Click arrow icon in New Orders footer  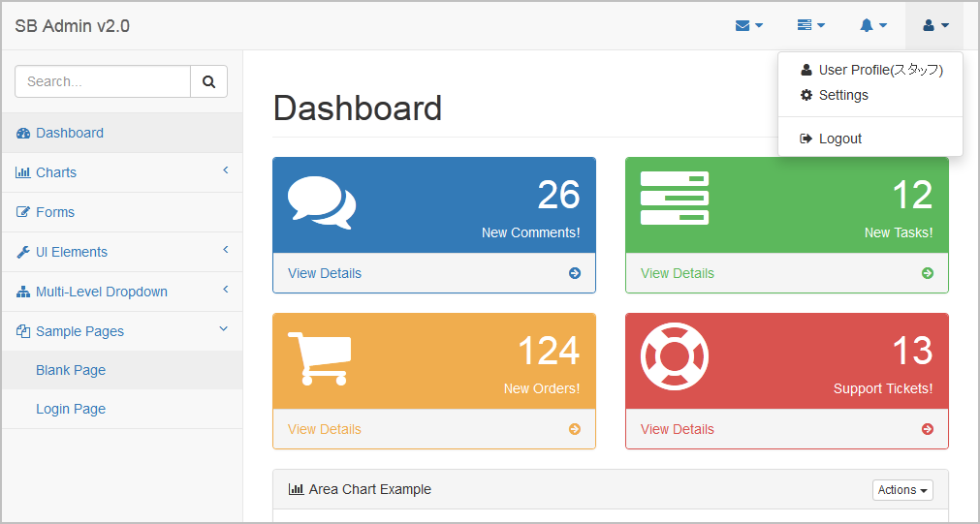click(x=575, y=429)
